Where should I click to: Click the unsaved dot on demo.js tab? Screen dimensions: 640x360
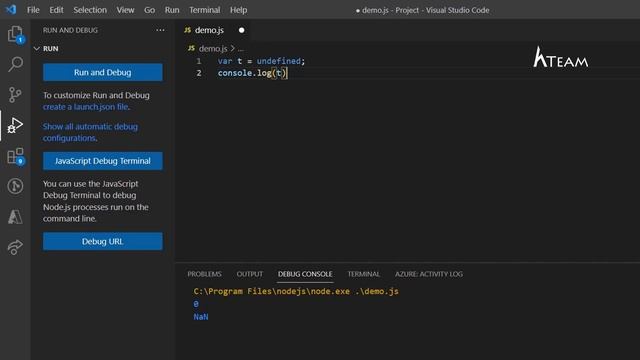point(242,30)
